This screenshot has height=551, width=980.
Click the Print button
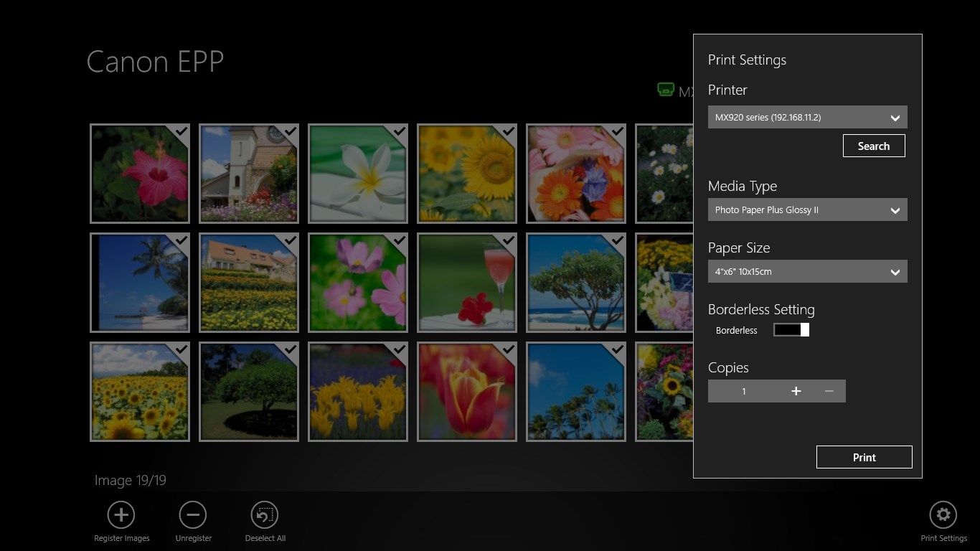point(864,457)
